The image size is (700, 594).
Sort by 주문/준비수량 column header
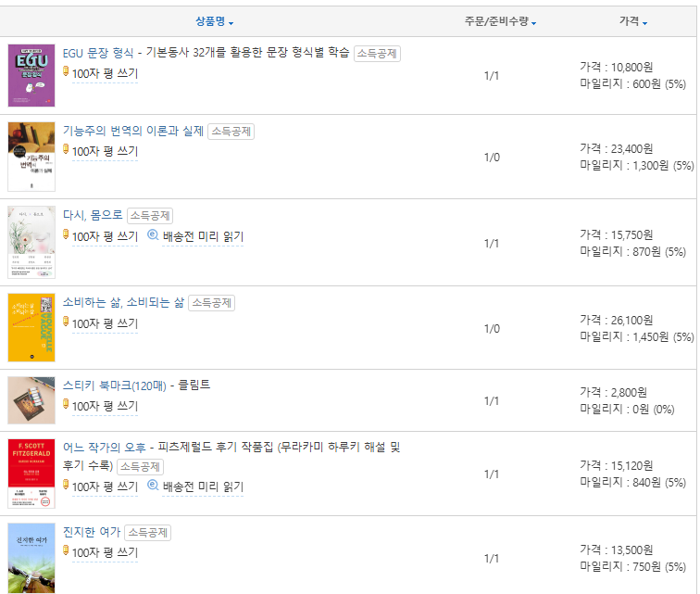500,21
